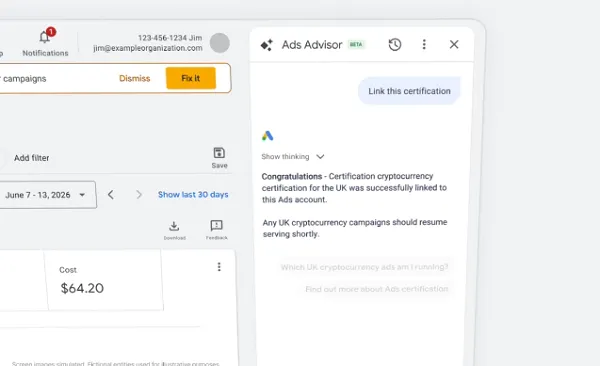Click the account email jim@exampleorganization.com
Viewport: 600px width, 366px height.
pyautogui.click(x=148, y=48)
